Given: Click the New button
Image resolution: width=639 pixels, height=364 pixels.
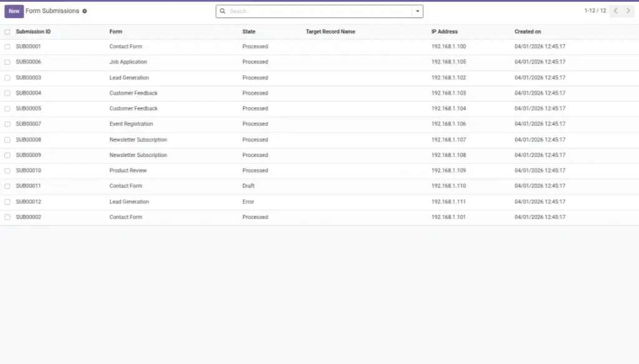Looking at the screenshot, I should click(x=14, y=11).
